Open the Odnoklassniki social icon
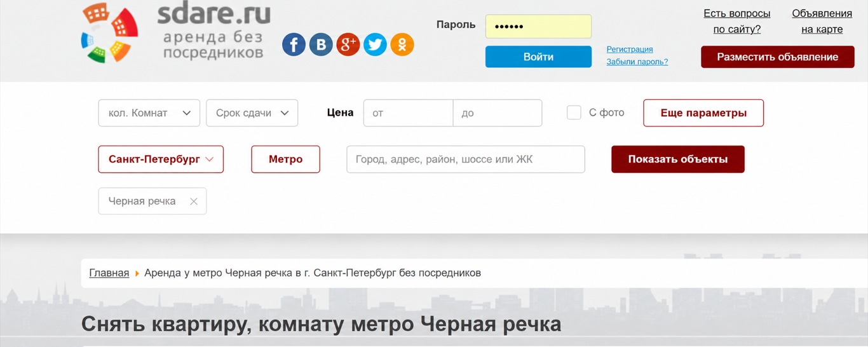 pos(402,44)
